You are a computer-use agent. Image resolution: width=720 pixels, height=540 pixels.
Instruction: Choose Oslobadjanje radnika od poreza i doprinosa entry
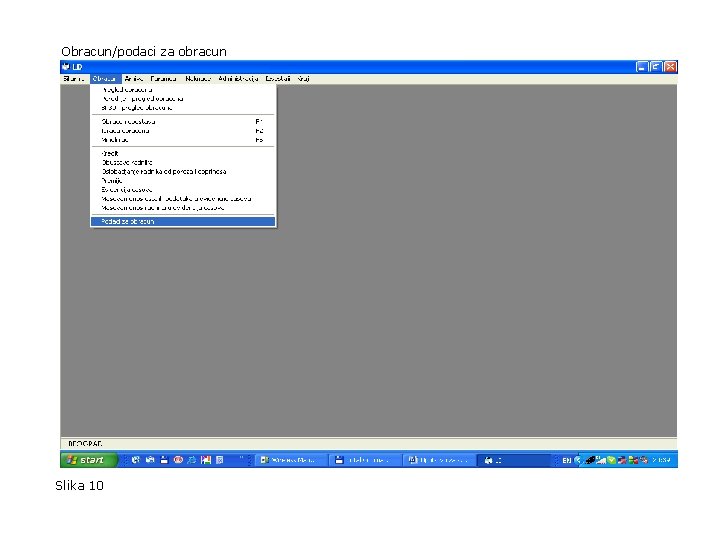tap(163, 172)
